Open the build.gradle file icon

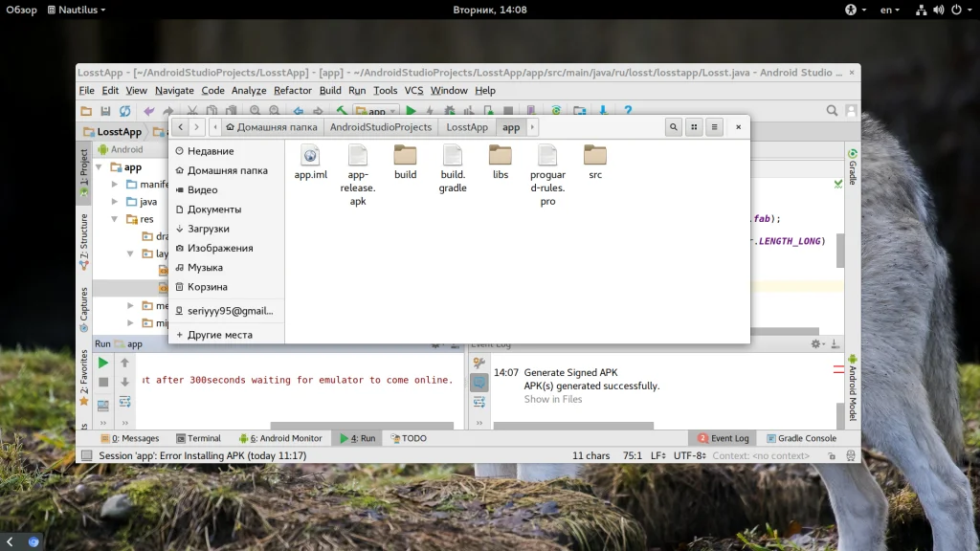point(453,157)
